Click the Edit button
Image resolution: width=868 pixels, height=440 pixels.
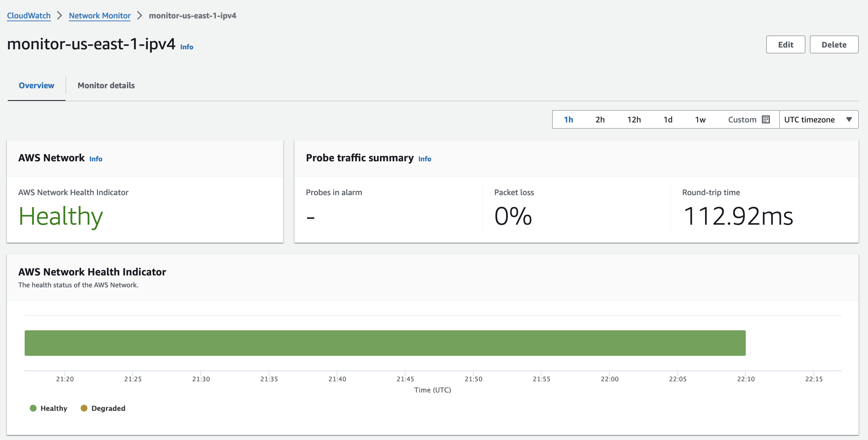click(785, 45)
